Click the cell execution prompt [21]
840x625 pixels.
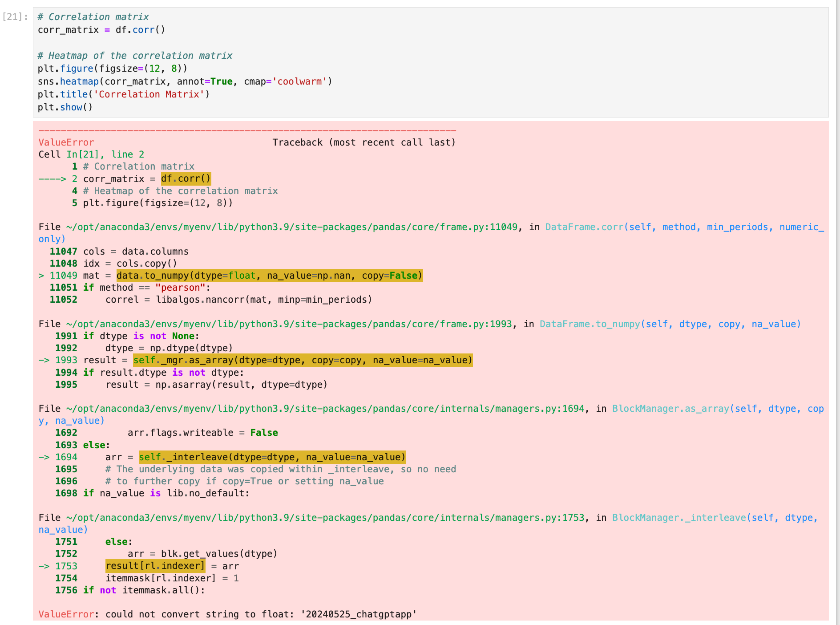[x=15, y=17]
